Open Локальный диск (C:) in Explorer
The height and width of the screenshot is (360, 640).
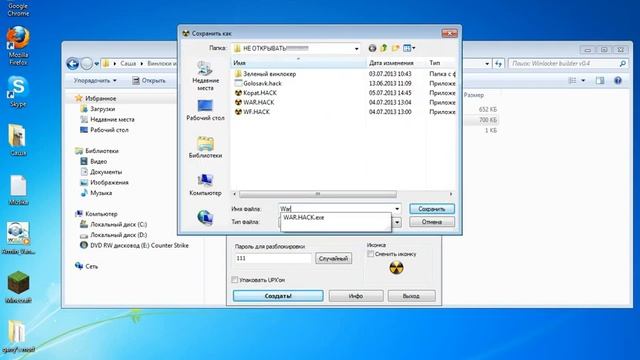tap(113, 224)
